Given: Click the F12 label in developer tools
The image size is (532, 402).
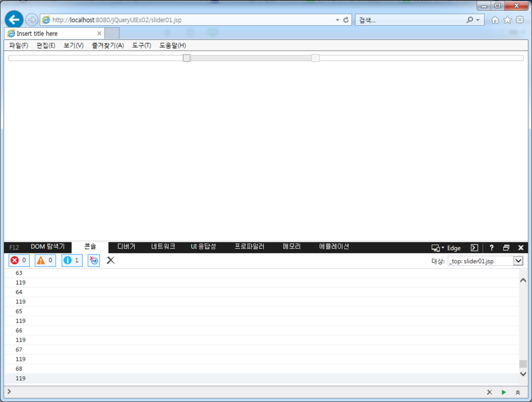Looking at the screenshot, I should pos(14,247).
